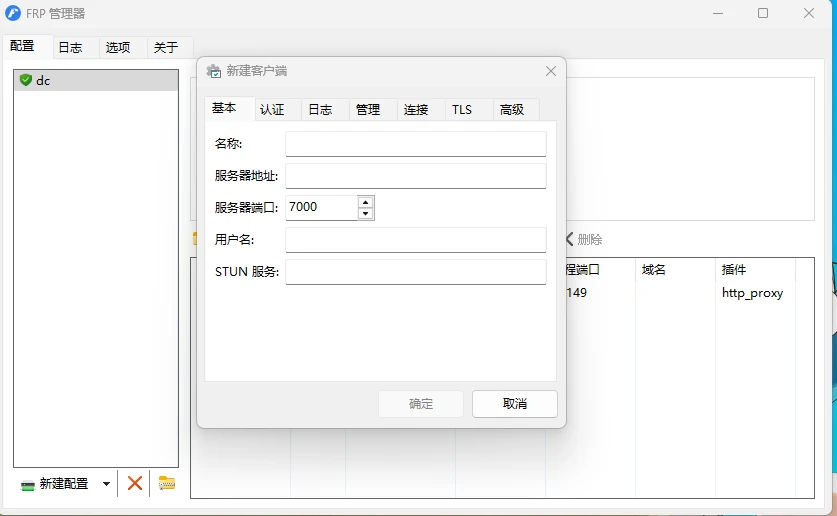This screenshot has width=837, height=516.
Task: Minimize the FRP 管理器 window
Action: click(717, 13)
